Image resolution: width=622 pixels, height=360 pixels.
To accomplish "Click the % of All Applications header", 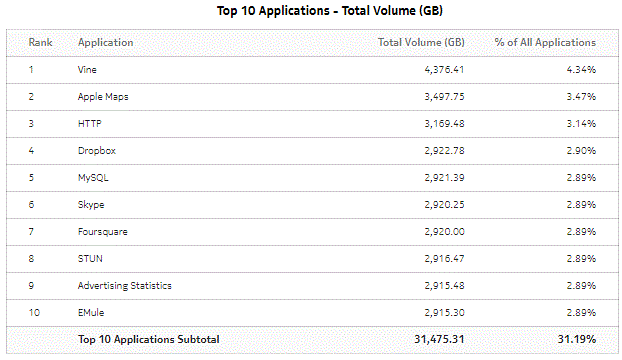I will click(x=545, y=42).
